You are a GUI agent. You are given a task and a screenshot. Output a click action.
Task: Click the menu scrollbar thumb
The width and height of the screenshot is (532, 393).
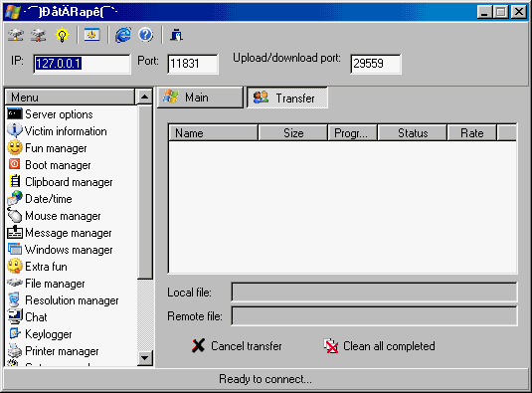click(x=145, y=192)
